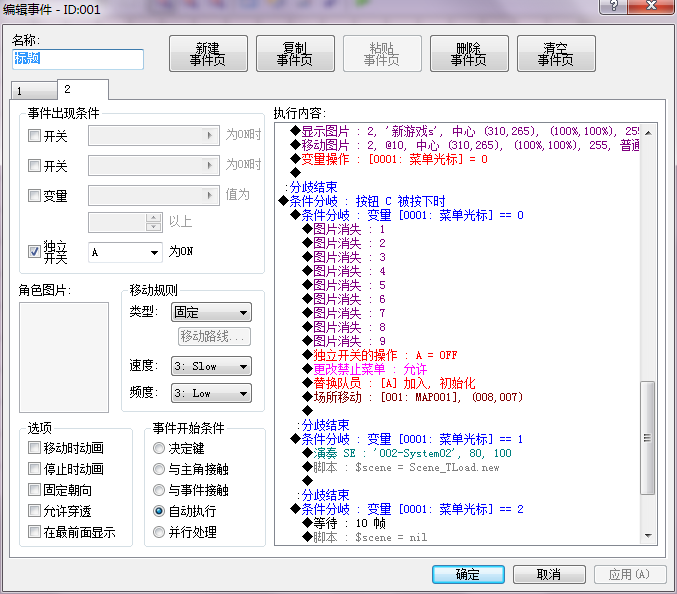
Task: Toggle 在最前面显示 option
Action: (34, 531)
